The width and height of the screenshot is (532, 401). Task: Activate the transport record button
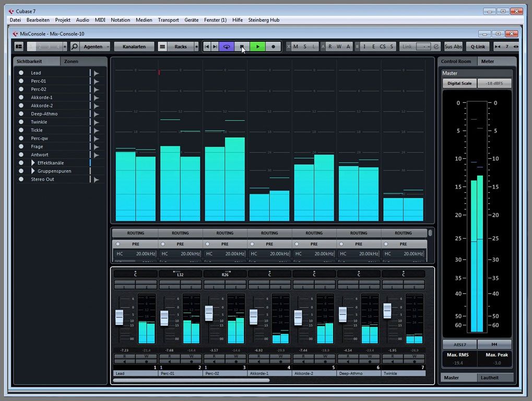tap(273, 46)
